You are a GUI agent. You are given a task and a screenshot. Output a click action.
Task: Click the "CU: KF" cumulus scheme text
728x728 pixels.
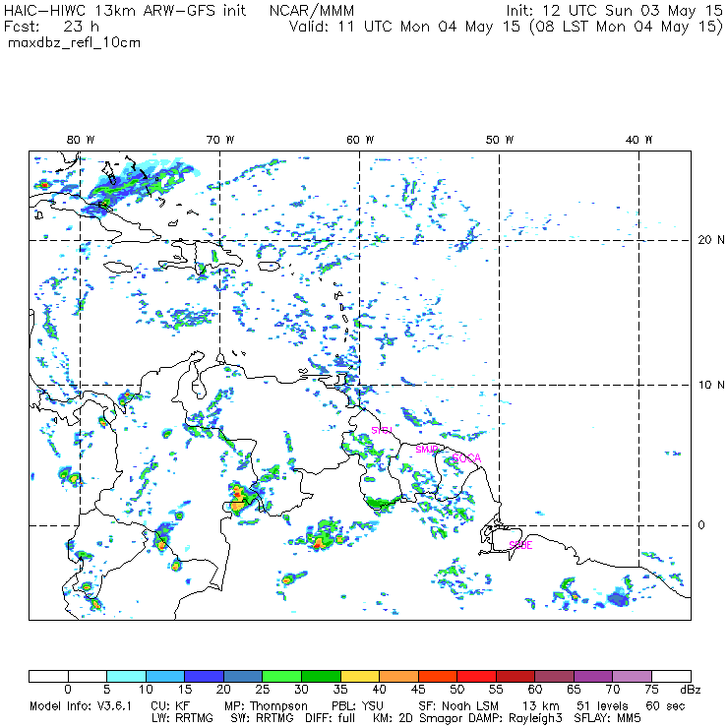pos(170,706)
